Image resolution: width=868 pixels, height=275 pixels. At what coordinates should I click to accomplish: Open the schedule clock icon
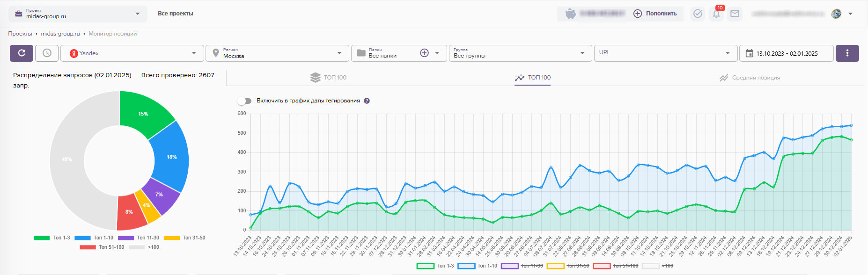[x=47, y=53]
